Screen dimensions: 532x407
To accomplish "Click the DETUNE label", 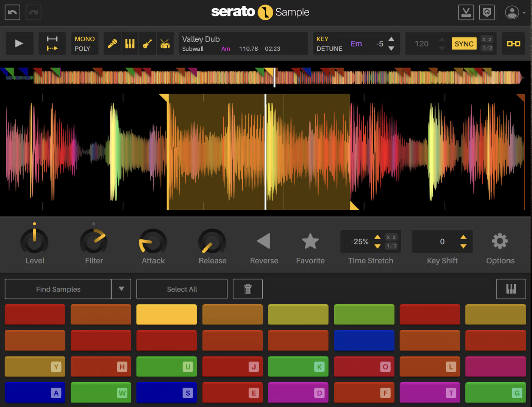I will tap(329, 49).
